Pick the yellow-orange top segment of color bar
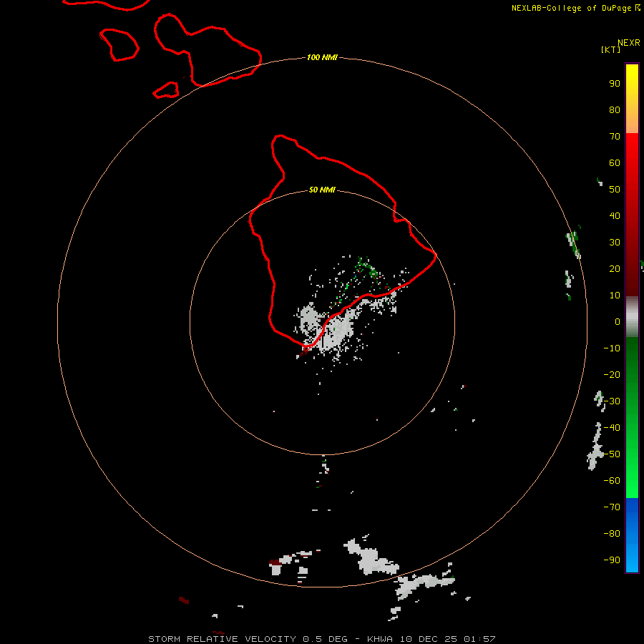 632,99
